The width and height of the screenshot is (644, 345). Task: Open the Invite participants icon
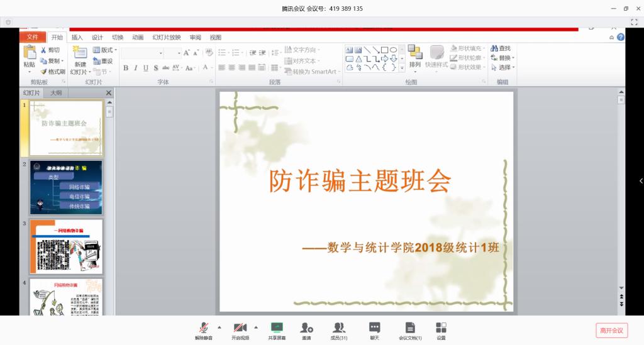[306, 328]
